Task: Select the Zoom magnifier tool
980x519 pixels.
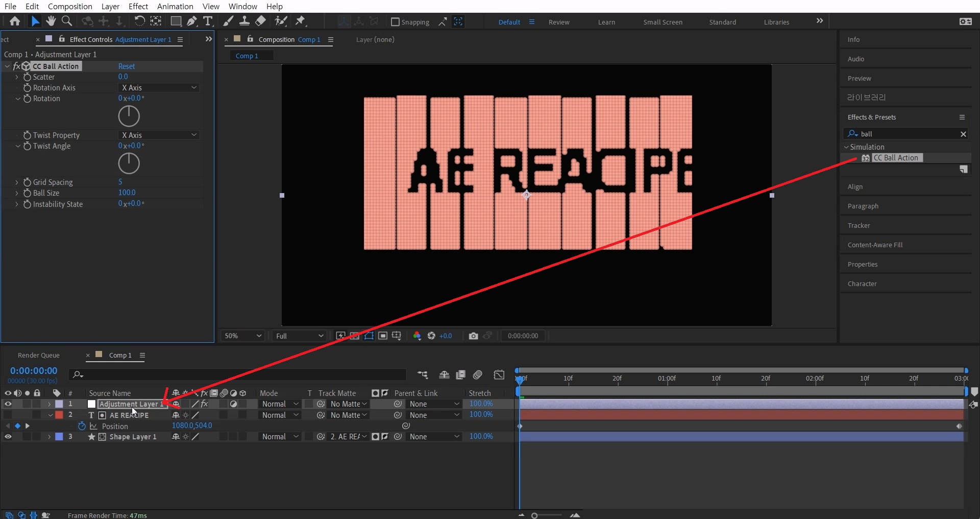Action: pos(66,21)
